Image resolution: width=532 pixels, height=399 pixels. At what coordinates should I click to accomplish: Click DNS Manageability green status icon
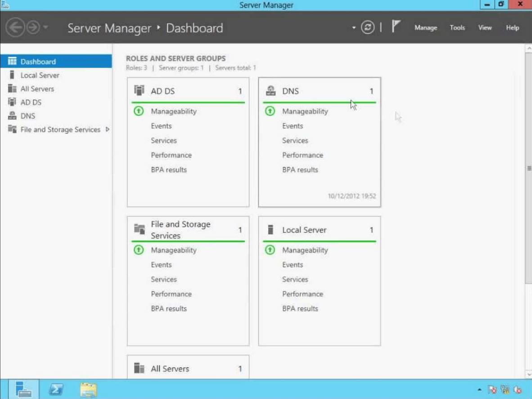click(270, 111)
